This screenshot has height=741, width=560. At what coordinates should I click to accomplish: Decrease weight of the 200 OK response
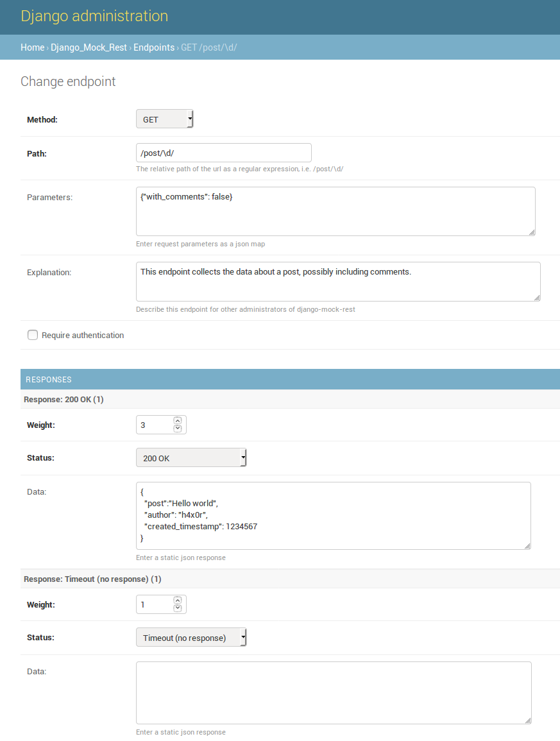tap(178, 429)
